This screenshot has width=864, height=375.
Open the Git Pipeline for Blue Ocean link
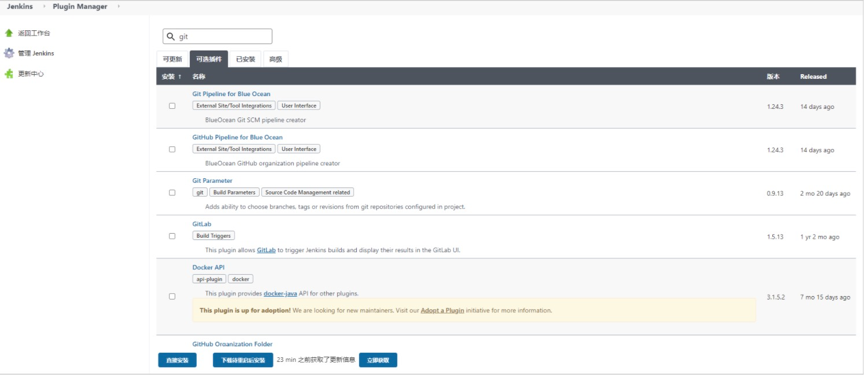click(x=231, y=94)
